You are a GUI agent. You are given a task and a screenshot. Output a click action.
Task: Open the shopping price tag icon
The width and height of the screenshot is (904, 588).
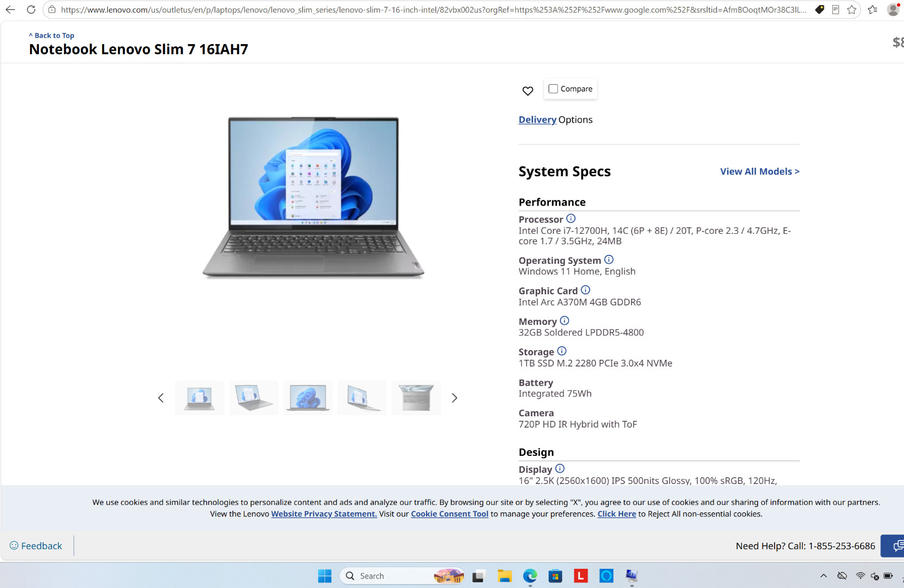point(819,10)
